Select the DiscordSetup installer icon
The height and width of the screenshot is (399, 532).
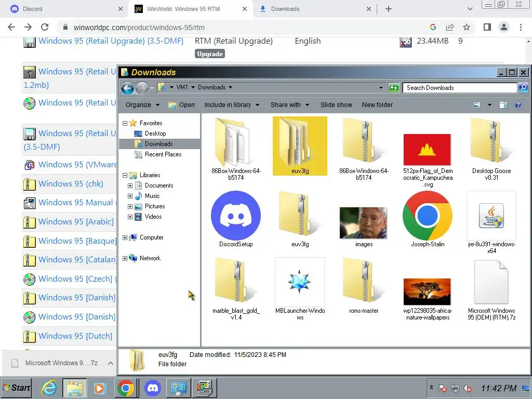(x=236, y=219)
